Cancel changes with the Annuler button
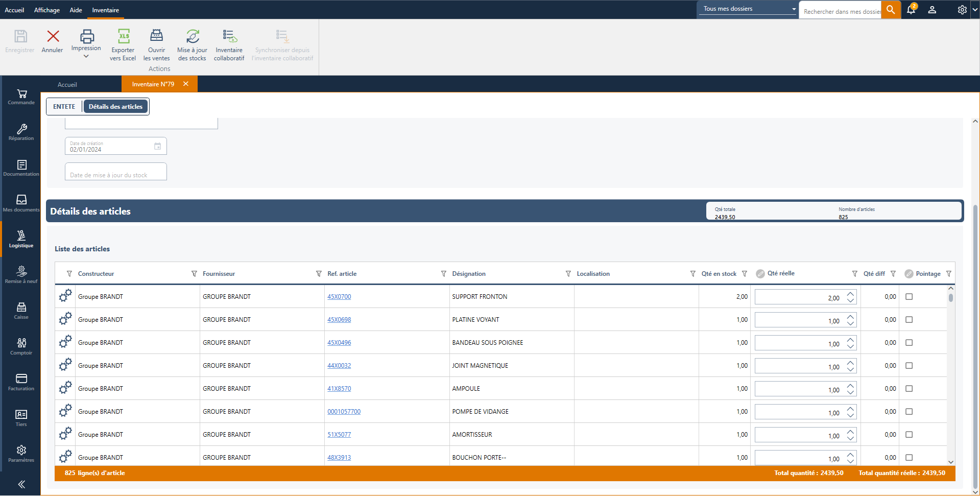Screen dimensions: 980x496 coord(53,41)
